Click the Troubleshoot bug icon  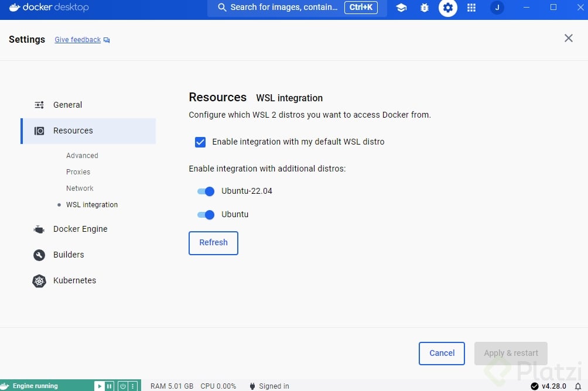[x=425, y=8]
